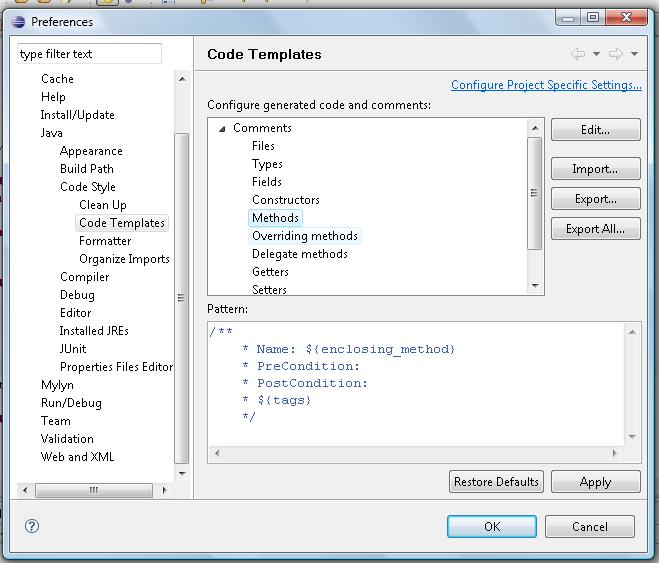Image resolution: width=659 pixels, height=563 pixels.
Task: Click the Help question mark icon
Action: [x=31, y=526]
